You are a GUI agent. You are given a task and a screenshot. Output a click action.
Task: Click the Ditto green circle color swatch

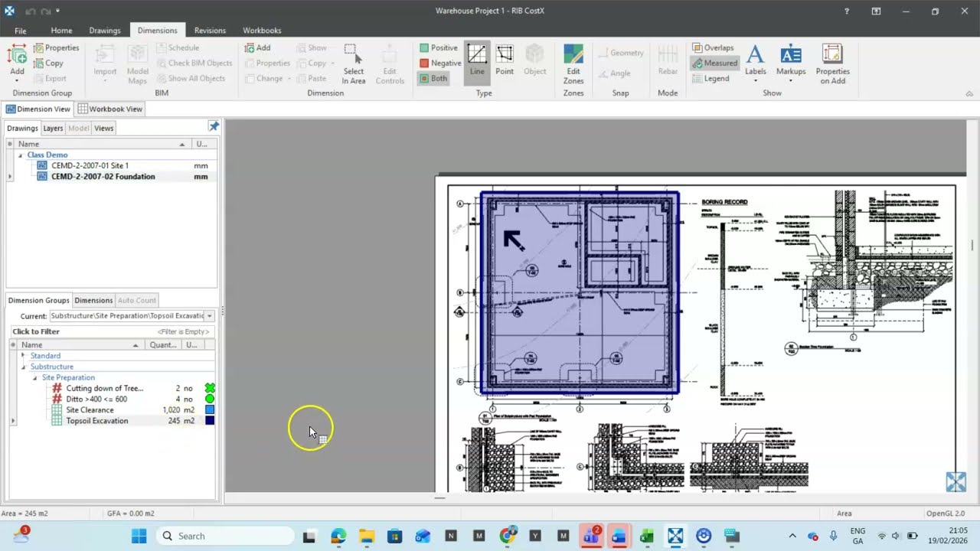click(x=210, y=399)
